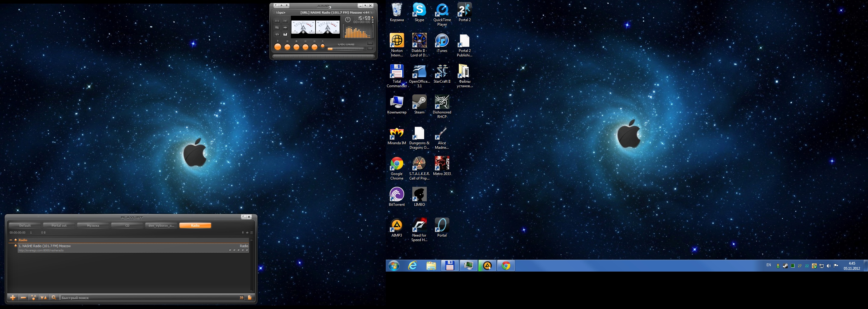
Task: Select the Total Commander desktop icon
Action: 397,76
